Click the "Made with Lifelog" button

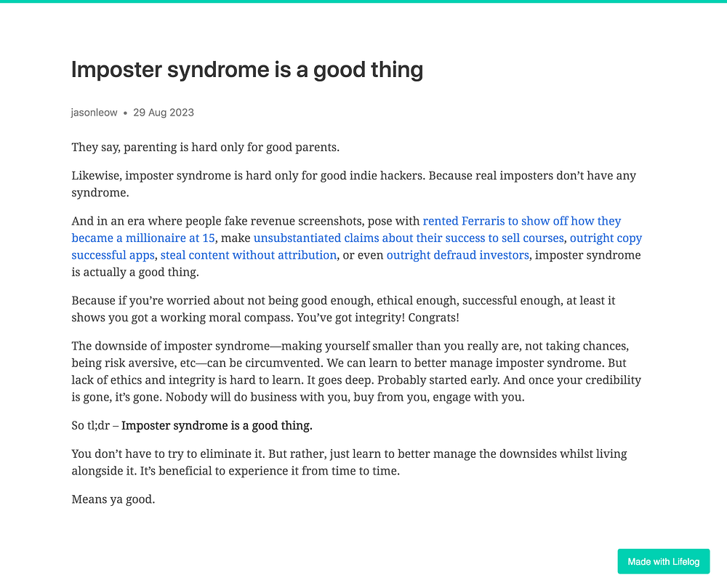pos(664,562)
